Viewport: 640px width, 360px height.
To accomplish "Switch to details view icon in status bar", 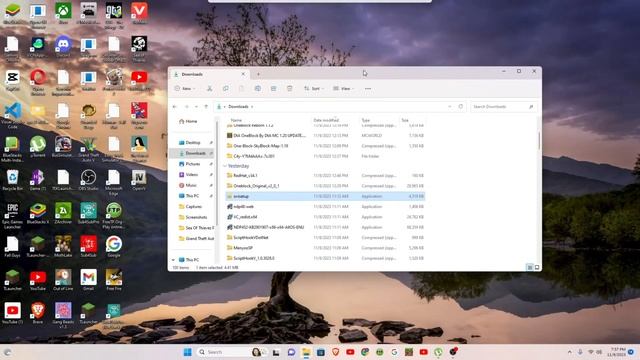I will pos(529,267).
